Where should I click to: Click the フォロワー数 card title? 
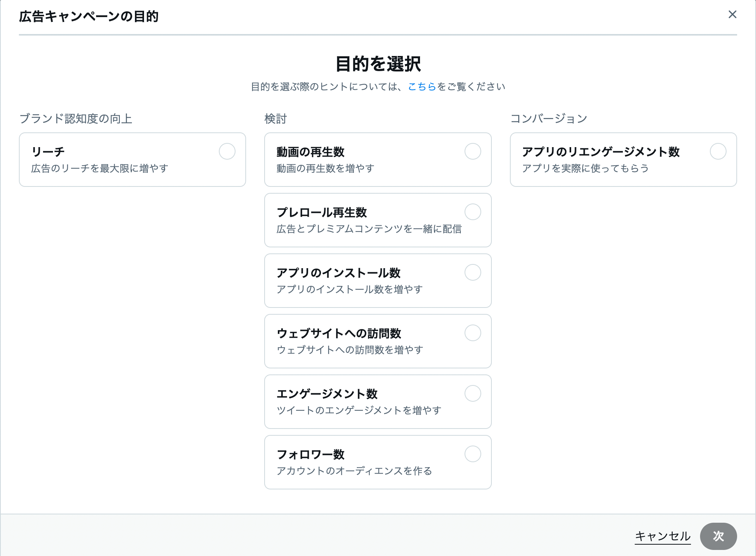[310, 454]
